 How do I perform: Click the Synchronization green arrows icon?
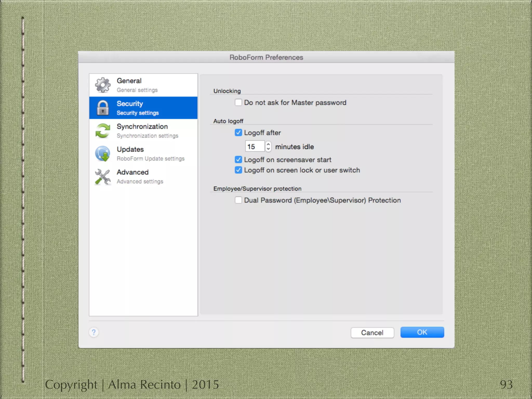103,131
